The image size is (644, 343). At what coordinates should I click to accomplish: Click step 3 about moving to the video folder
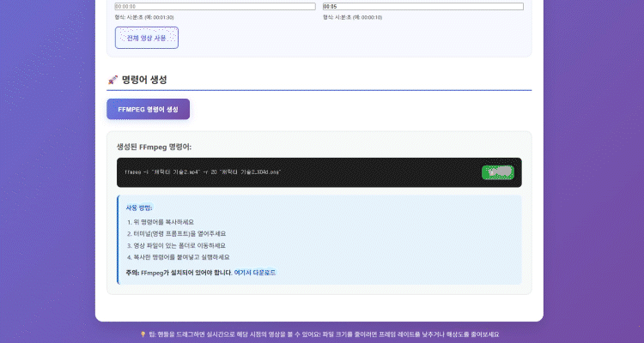click(x=170, y=245)
